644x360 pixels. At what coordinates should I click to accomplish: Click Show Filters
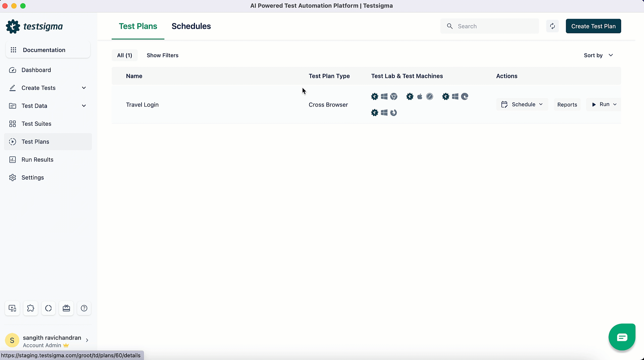click(162, 55)
